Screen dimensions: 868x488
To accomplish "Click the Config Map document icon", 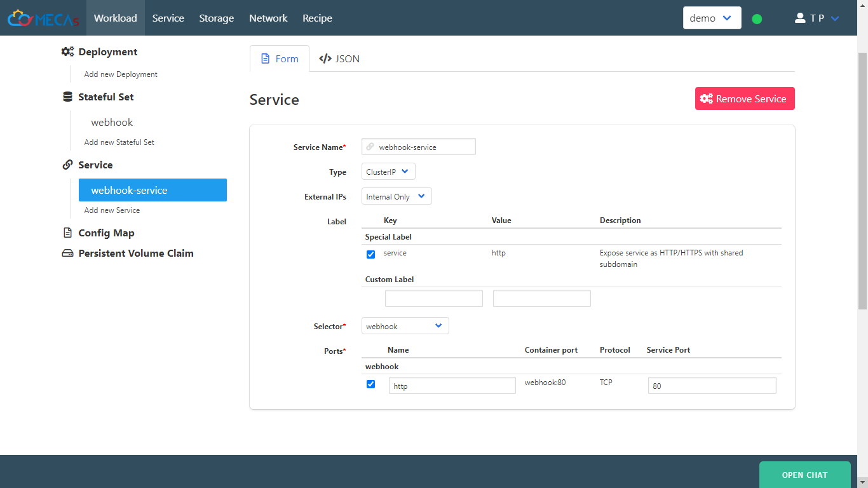I will coord(67,233).
